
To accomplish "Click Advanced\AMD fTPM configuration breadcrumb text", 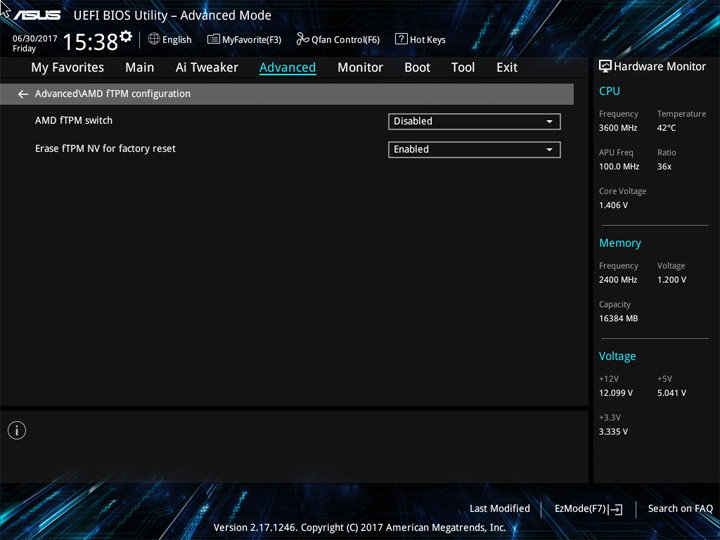I will pos(112,94).
